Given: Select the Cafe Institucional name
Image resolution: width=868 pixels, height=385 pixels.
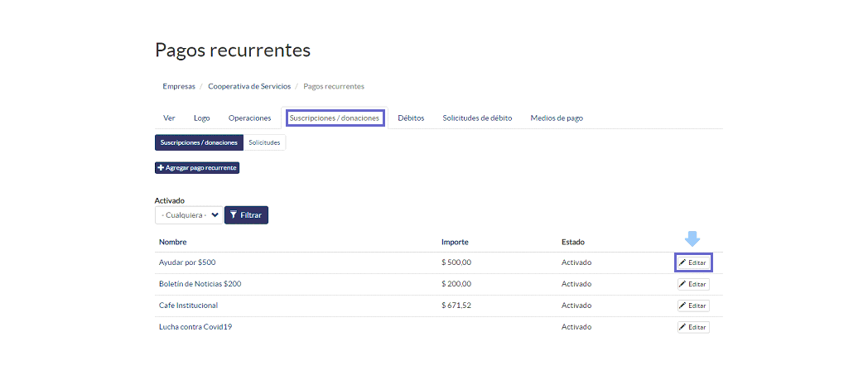Looking at the screenshot, I should click(x=188, y=306).
